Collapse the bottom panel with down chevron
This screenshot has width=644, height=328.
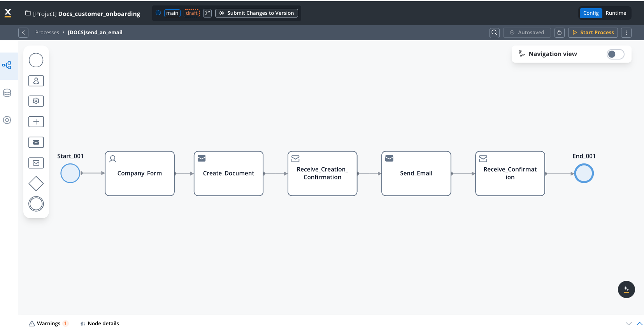[629, 324]
